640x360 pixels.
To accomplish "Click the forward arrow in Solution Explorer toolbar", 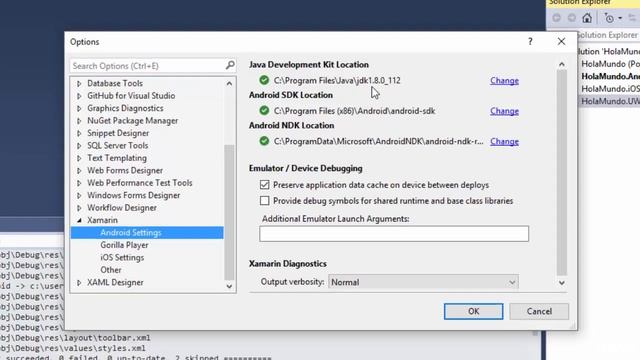I will point(572,18).
